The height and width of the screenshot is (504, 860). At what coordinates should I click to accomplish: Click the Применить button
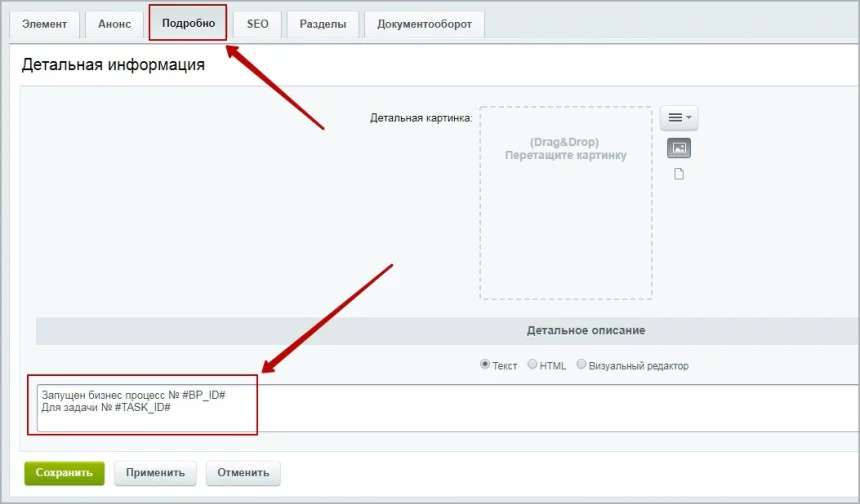click(155, 473)
